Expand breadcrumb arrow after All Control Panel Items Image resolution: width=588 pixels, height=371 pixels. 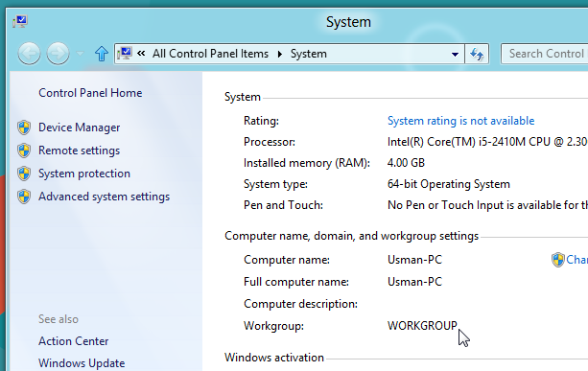[280, 54]
